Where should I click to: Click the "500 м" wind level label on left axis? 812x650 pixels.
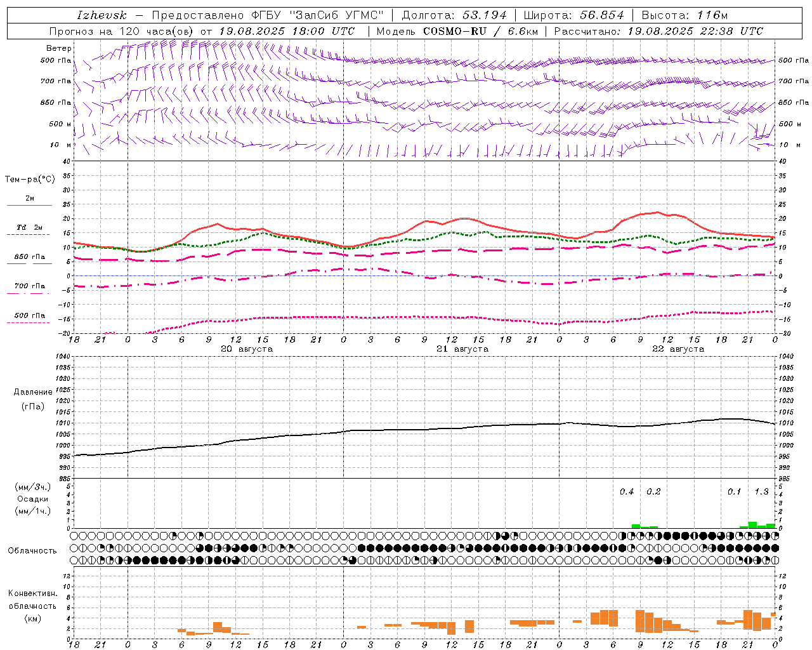tap(60, 124)
